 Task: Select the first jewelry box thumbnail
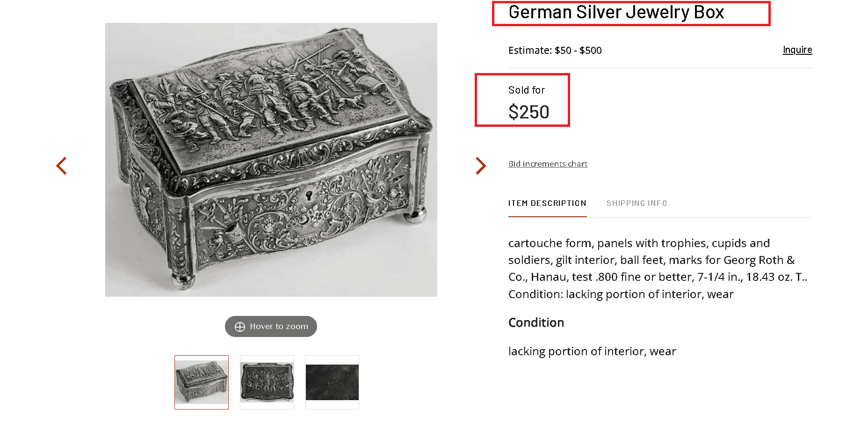pos(201,382)
